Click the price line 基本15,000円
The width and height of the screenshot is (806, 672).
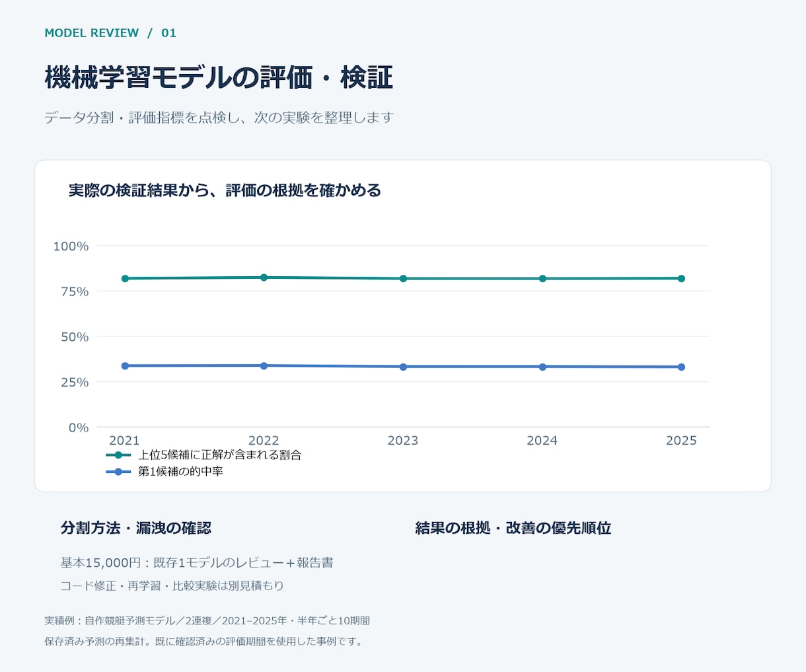[x=197, y=563]
